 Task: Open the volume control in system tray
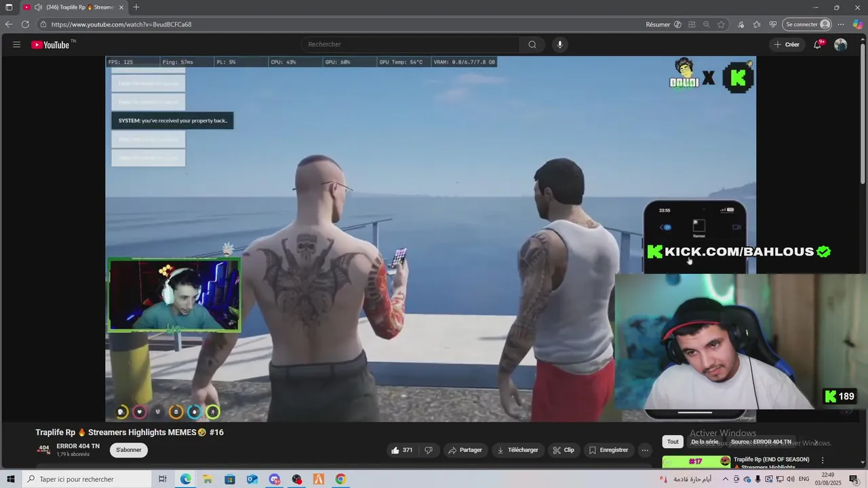pos(791,479)
